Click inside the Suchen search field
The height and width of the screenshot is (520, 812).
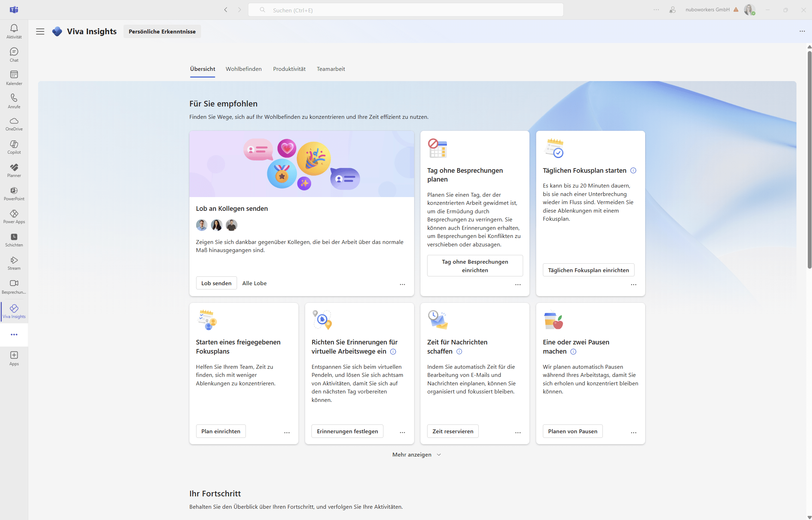(x=406, y=10)
